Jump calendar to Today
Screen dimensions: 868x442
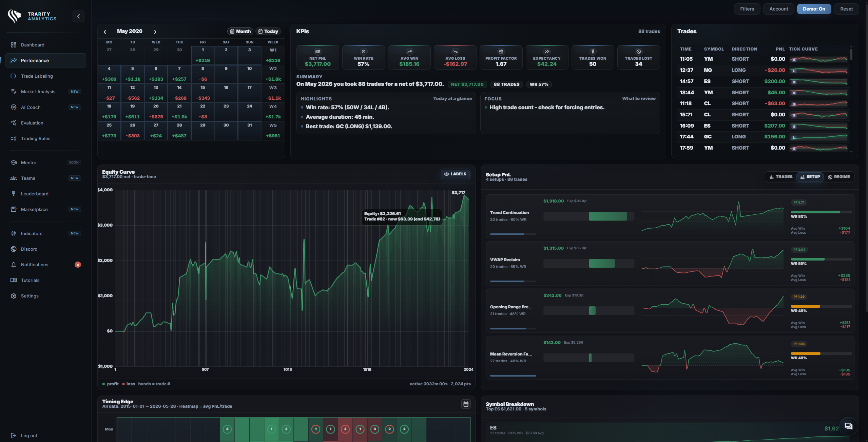(x=268, y=31)
